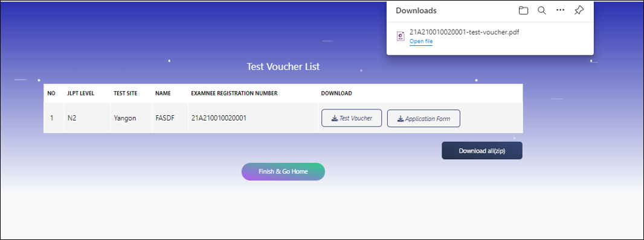
Task: Click the NAME column header
Action: [x=163, y=93]
